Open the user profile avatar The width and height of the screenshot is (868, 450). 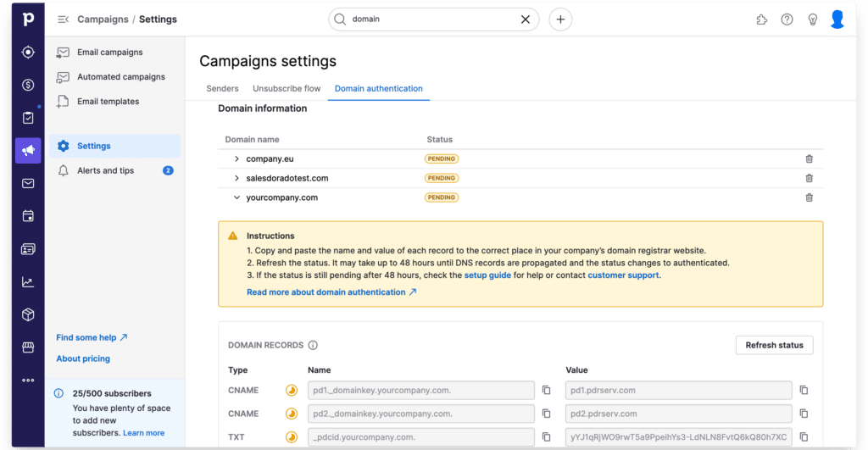pos(837,19)
